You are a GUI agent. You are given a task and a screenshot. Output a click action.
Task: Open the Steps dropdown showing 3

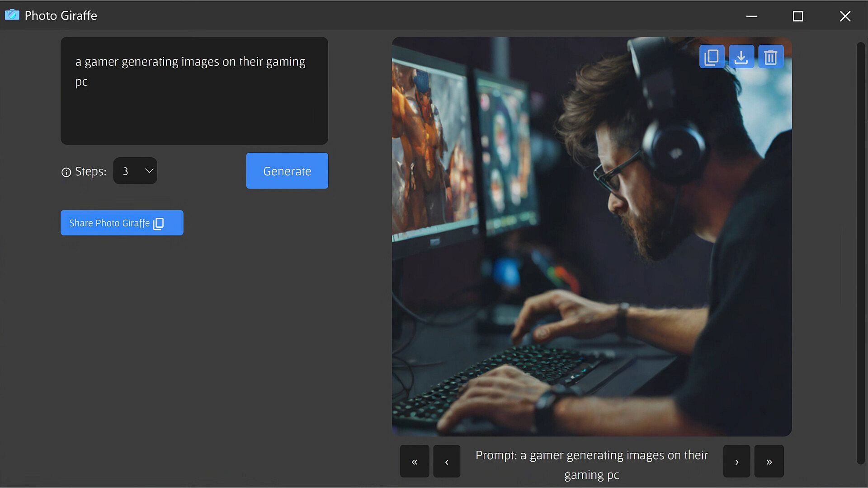tap(135, 171)
